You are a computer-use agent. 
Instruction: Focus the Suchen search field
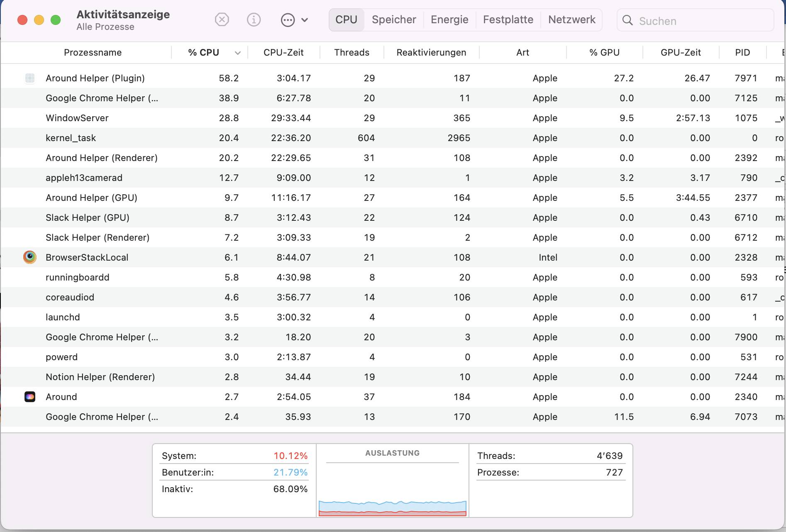coord(696,20)
